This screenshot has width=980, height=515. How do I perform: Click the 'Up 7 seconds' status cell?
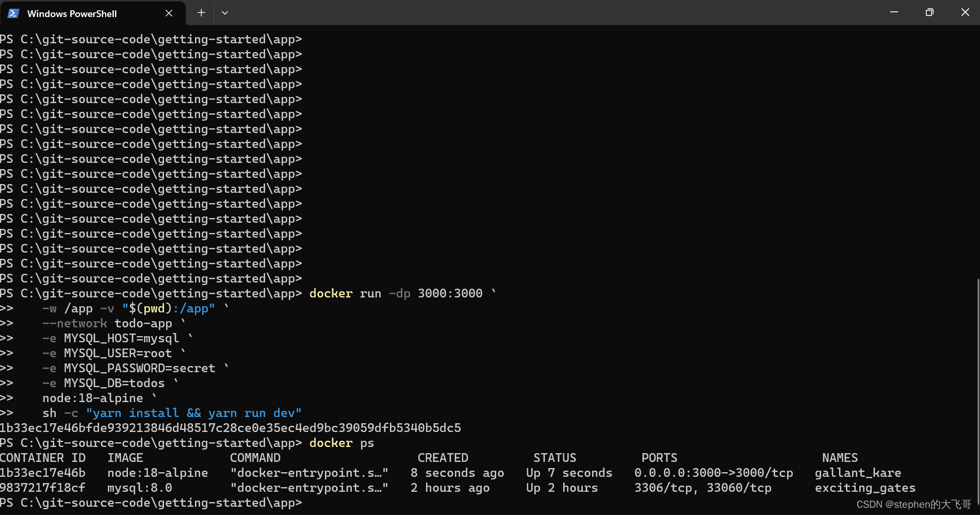pos(569,473)
